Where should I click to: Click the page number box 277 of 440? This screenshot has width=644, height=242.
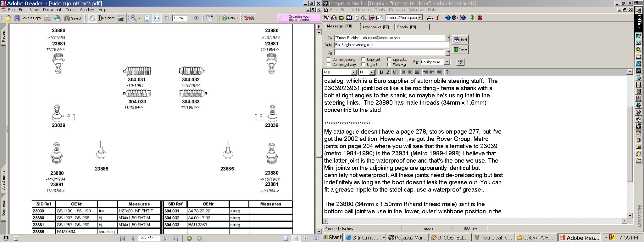tap(149, 238)
